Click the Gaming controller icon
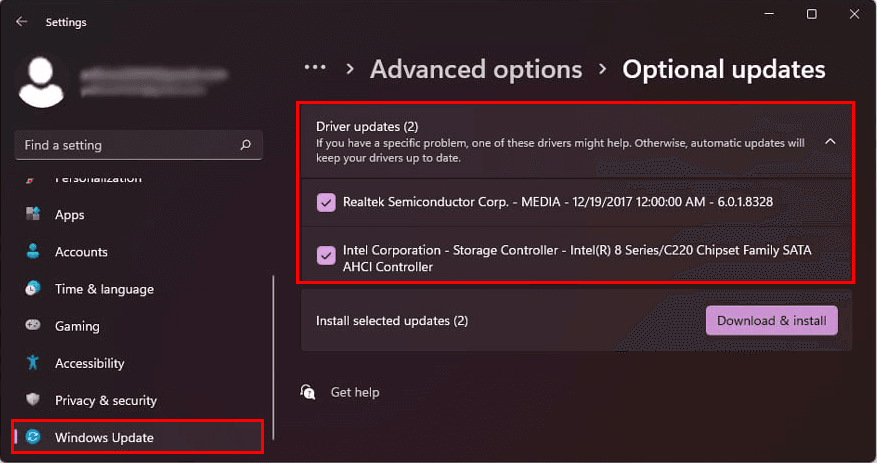 pos(33,326)
